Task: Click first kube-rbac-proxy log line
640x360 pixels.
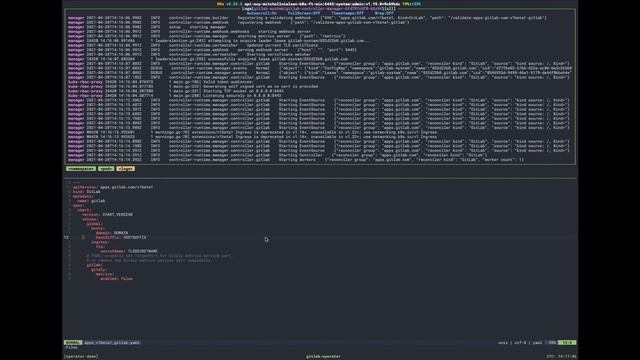Action: coord(160,82)
